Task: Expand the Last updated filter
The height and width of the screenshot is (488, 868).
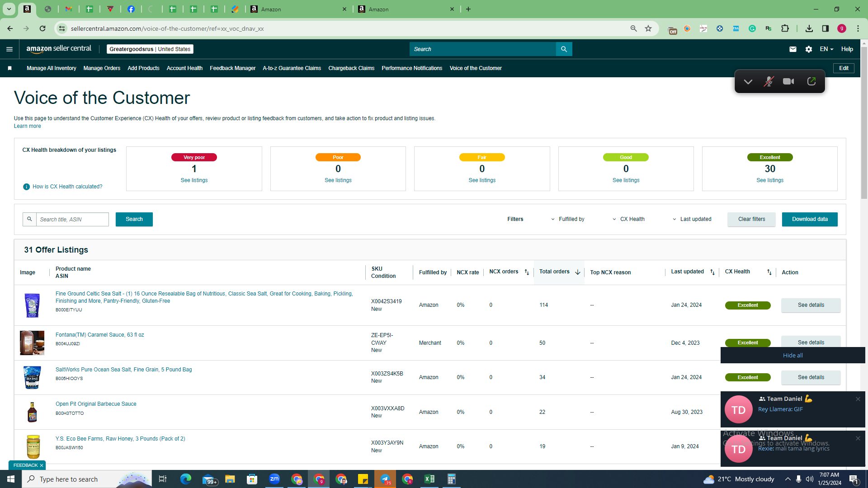Action: tap(692, 219)
